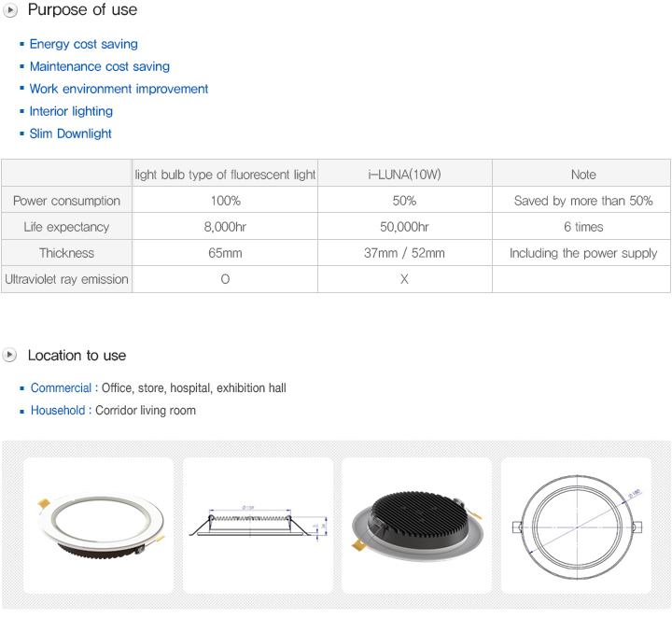Click the Household location label
The width and height of the screenshot is (672, 632).
pos(58,410)
